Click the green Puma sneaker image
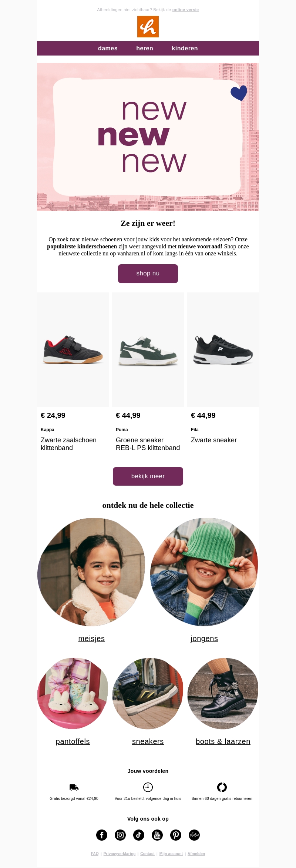 click(x=148, y=350)
